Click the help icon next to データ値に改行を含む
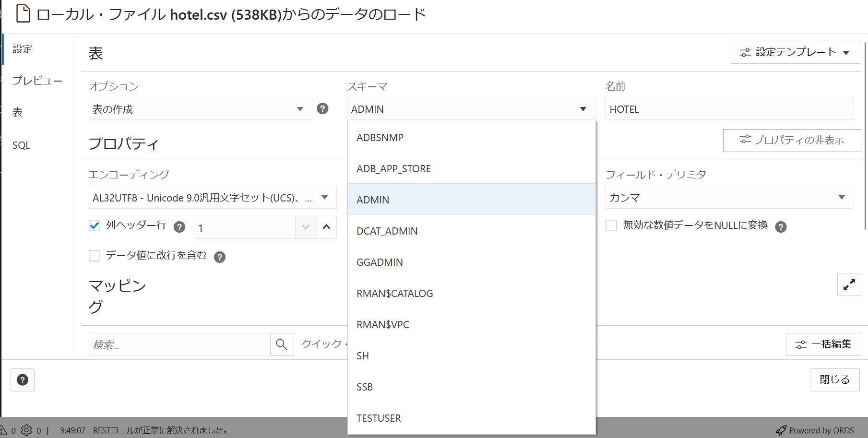This screenshot has width=868, height=438. point(220,257)
